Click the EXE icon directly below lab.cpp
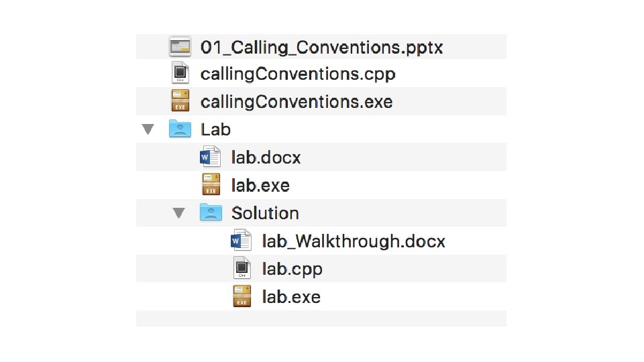 coord(241,296)
